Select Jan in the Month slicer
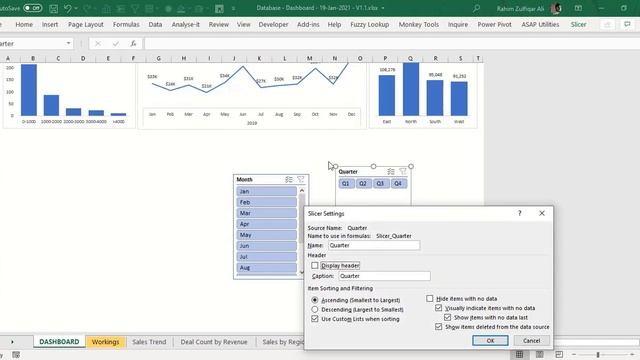 (266, 191)
